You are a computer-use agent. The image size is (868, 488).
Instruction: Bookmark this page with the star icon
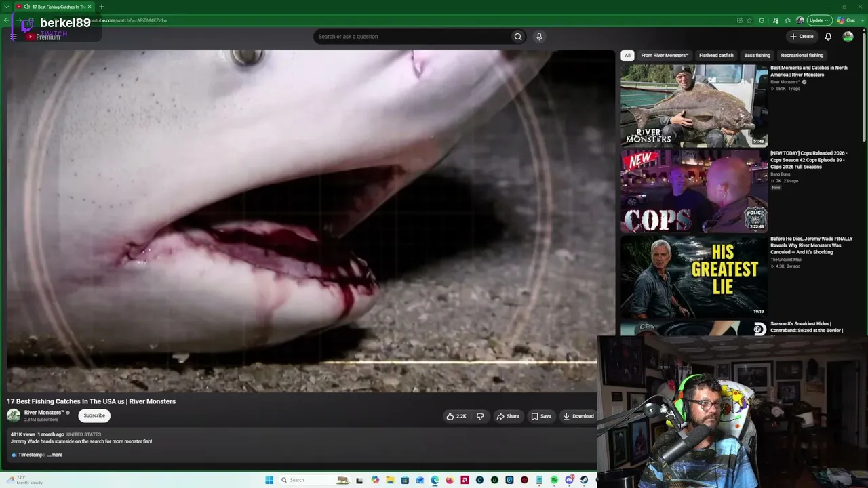749,20
